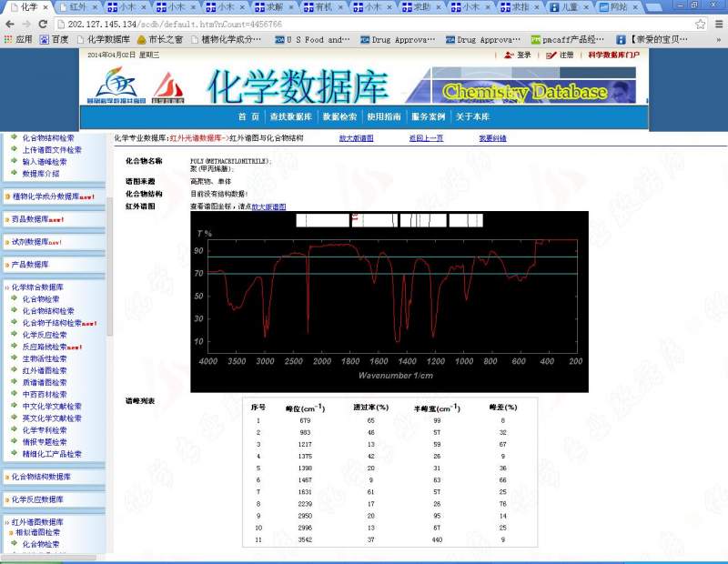The height and width of the screenshot is (564, 728).
Task: Open the 数据检索 navigation item
Action: pos(339,116)
